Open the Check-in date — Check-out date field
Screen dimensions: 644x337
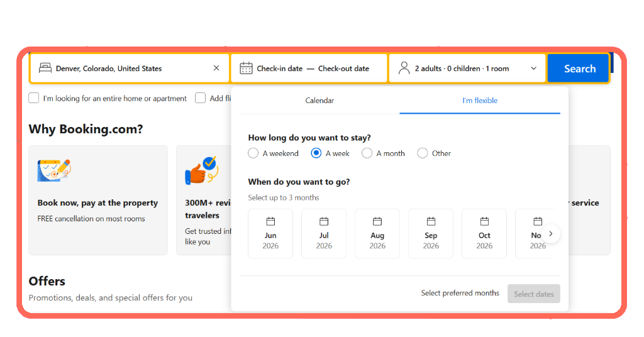click(309, 68)
